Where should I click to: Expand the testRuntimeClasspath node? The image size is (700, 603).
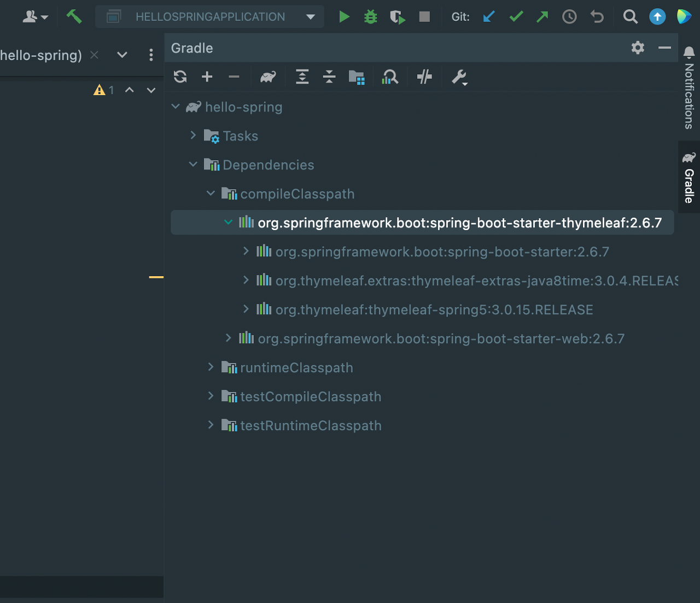[211, 425]
